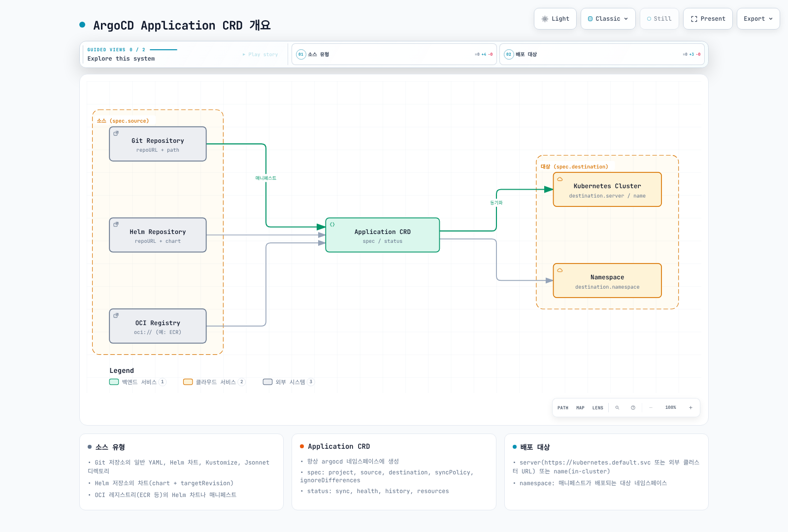Open the Export dropdown menu
The width and height of the screenshot is (788, 532).
(x=758, y=19)
